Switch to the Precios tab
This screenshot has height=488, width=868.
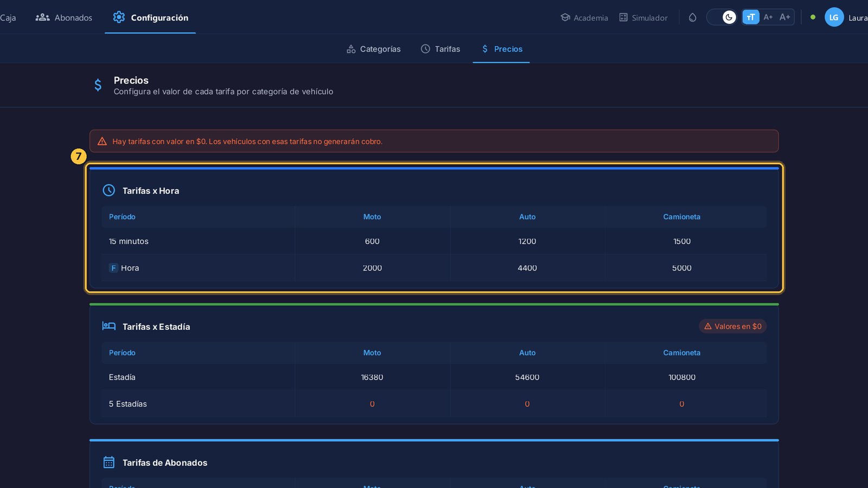click(501, 49)
